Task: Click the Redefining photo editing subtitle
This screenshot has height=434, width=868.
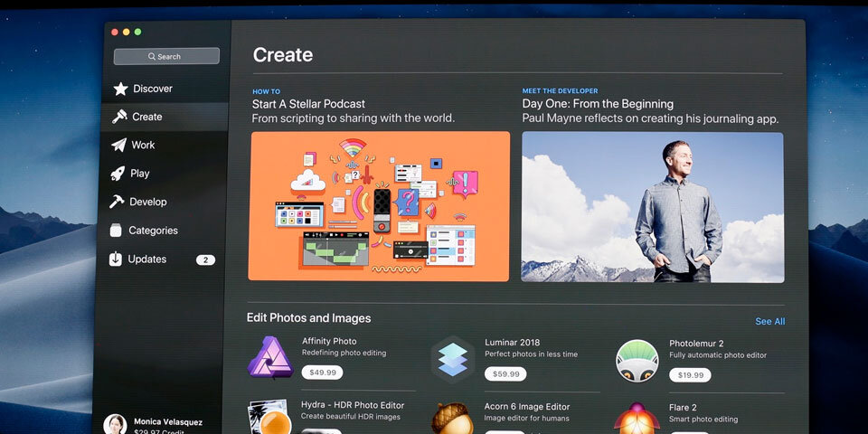Action: point(344,354)
